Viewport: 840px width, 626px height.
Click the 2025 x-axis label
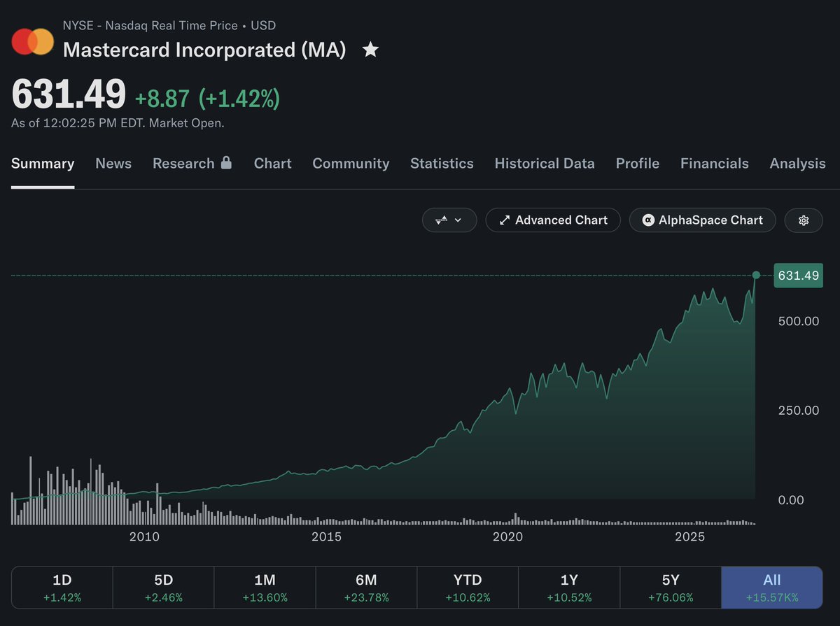[x=689, y=537]
